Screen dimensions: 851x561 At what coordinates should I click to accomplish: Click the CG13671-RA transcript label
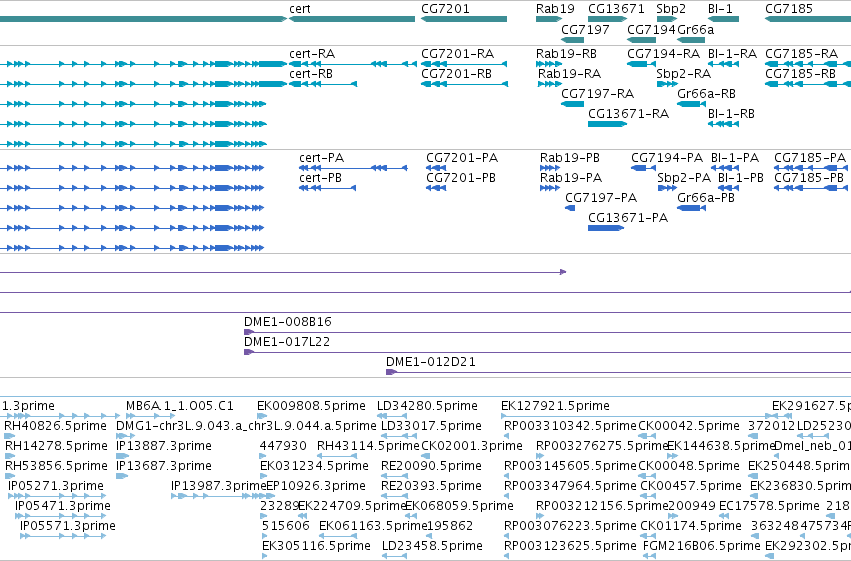pyautogui.click(x=628, y=113)
